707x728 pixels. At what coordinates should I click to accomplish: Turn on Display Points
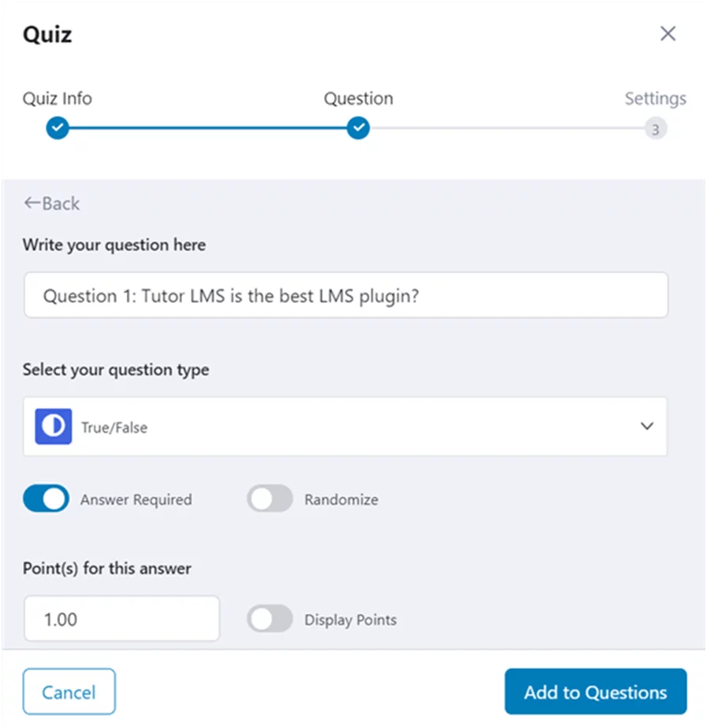click(x=270, y=618)
